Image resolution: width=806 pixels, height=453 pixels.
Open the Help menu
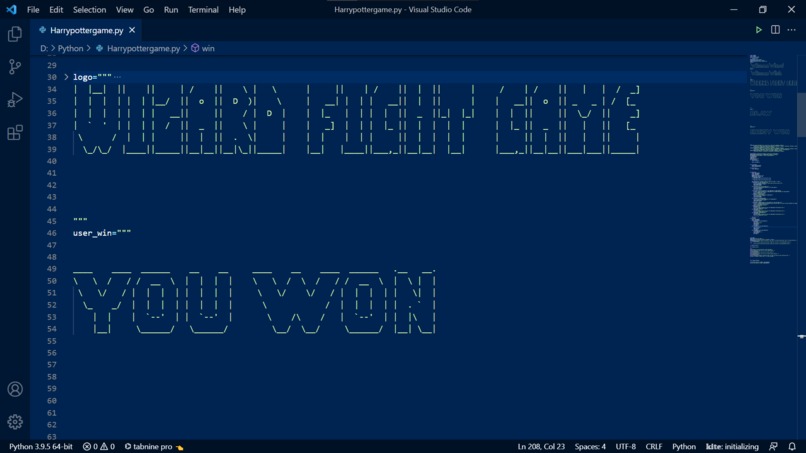tap(237, 9)
